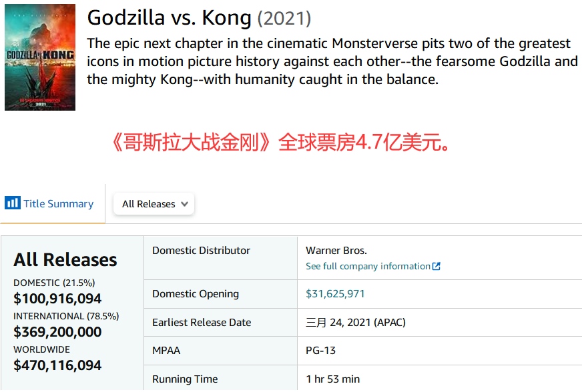Click the All Releases panel heading

point(65,259)
